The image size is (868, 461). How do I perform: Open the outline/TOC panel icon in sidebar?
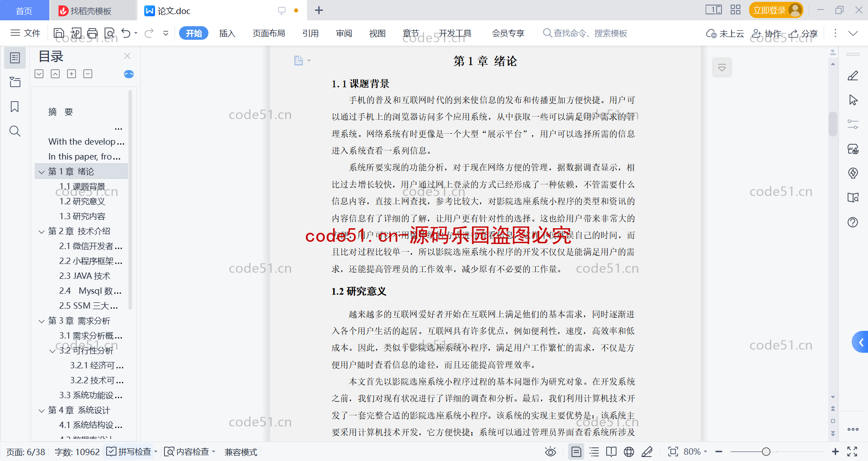pos(15,58)
